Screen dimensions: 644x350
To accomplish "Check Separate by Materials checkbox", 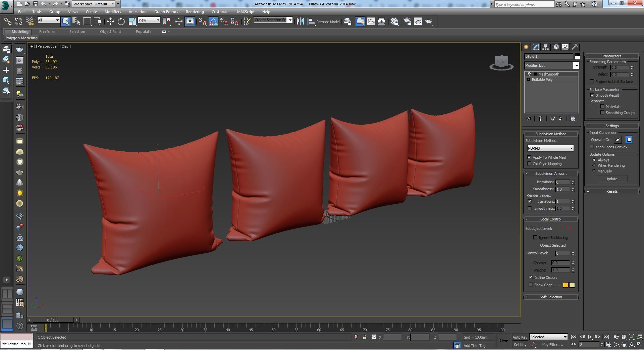I will point(602,107).
